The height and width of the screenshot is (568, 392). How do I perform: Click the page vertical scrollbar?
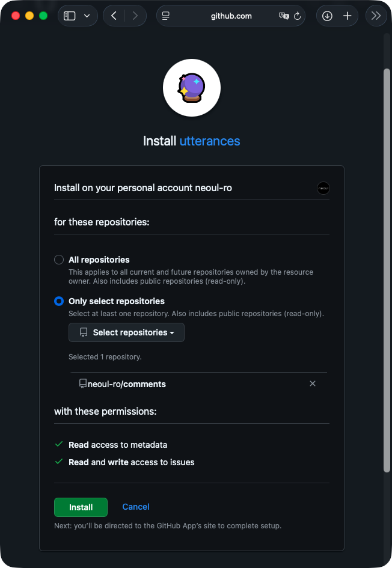pyautogui.click(x=387, y=270)
